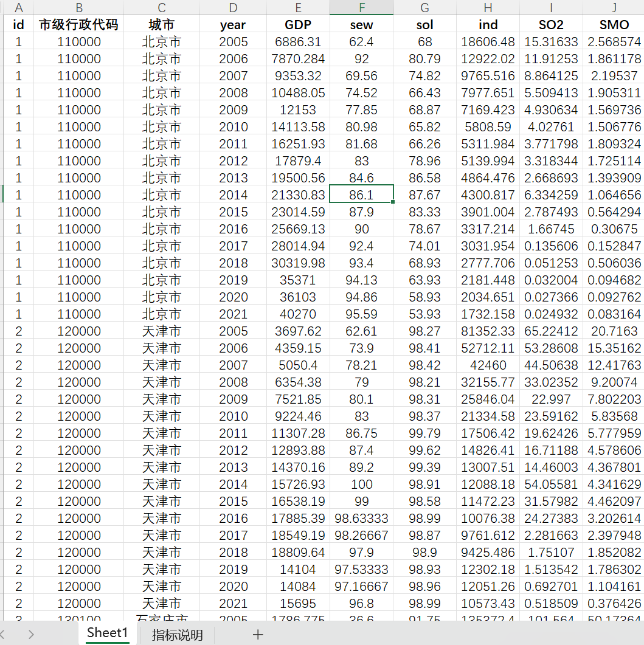
Task: Click GDP cell 21330.83 for Beijing 2014
Action: 299,195
